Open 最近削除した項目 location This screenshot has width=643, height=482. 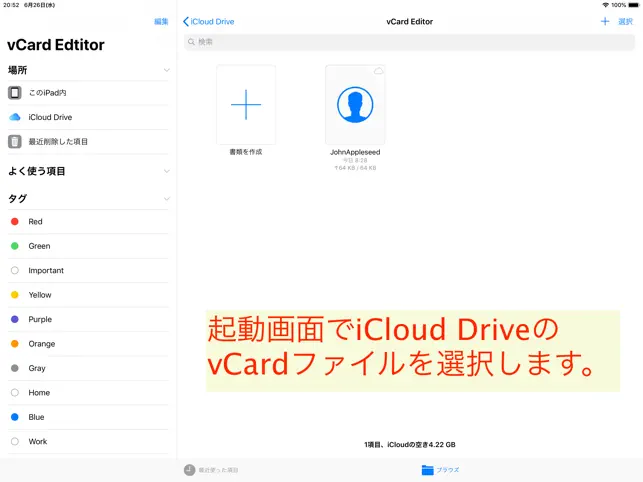click(x=88, y=142)
